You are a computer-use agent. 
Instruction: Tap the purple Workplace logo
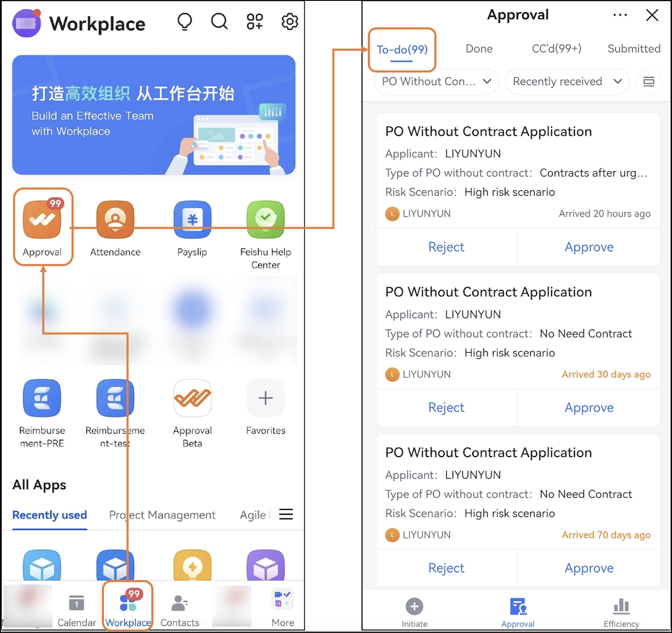[27, 23]
